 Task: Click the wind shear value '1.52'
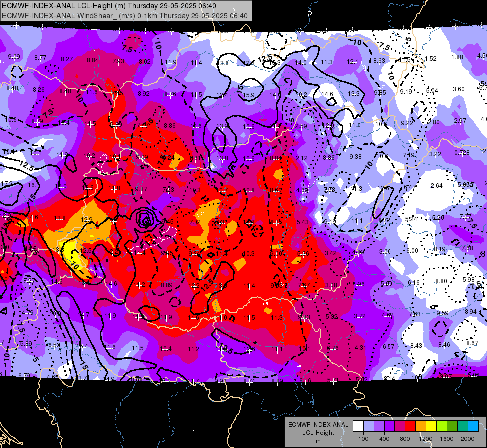pyautogui.click(x=431, y=58)
